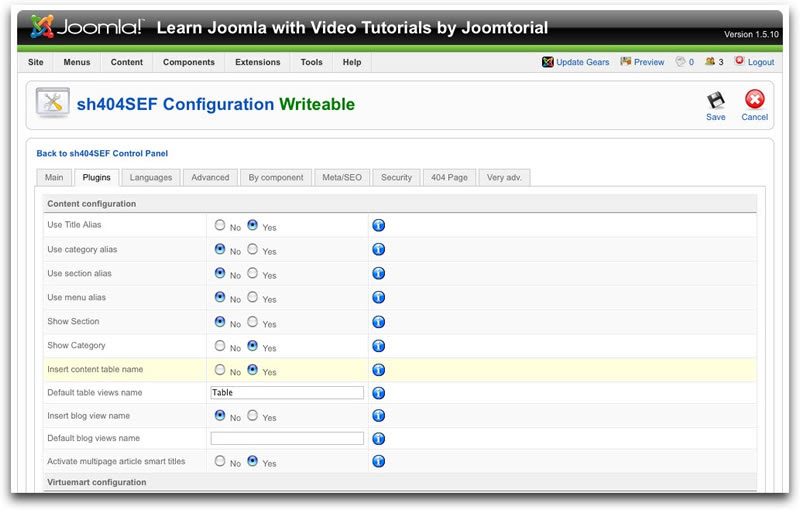Switch to the By component tab

(276, 177)
